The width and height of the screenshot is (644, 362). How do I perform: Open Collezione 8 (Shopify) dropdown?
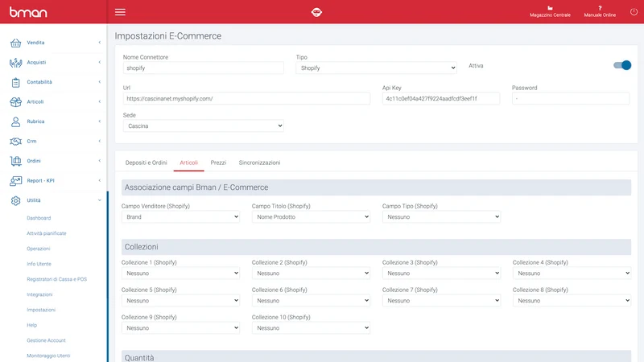pos(572,300)
